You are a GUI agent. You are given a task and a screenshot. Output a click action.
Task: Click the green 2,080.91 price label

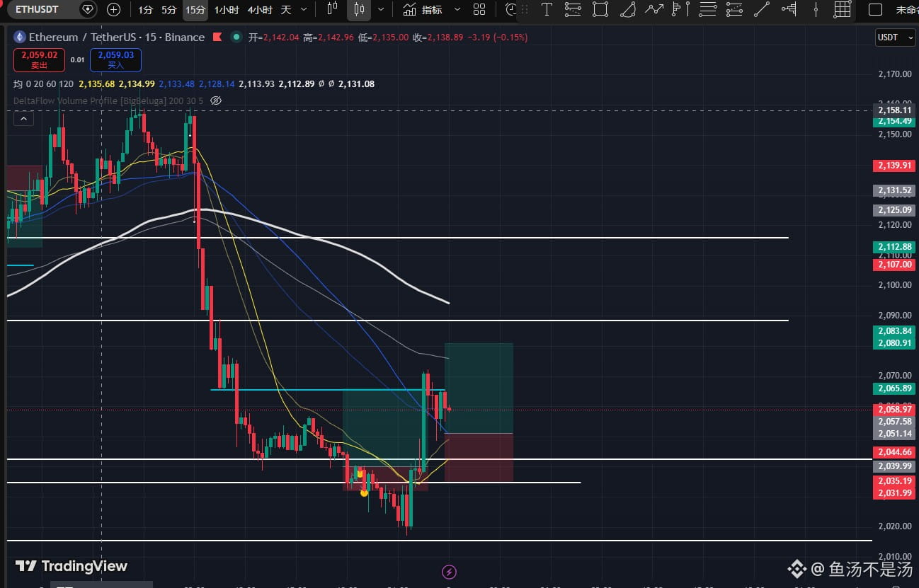894,343
